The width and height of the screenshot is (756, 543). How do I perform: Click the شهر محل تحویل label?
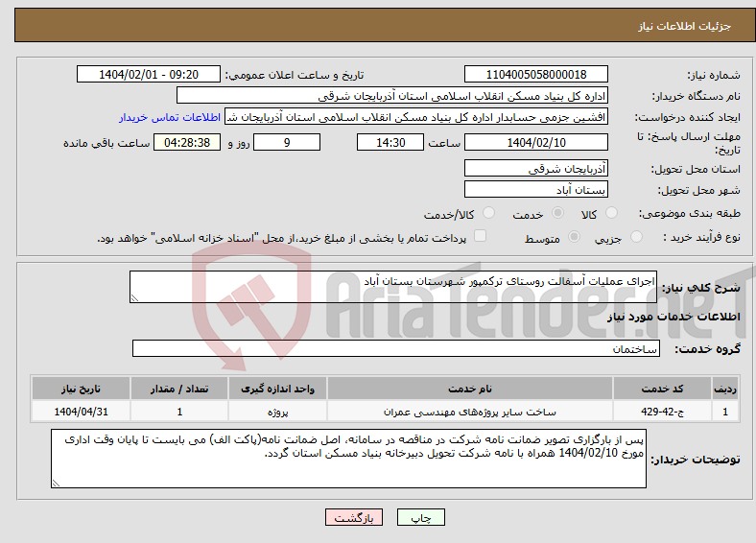(699, 191)
